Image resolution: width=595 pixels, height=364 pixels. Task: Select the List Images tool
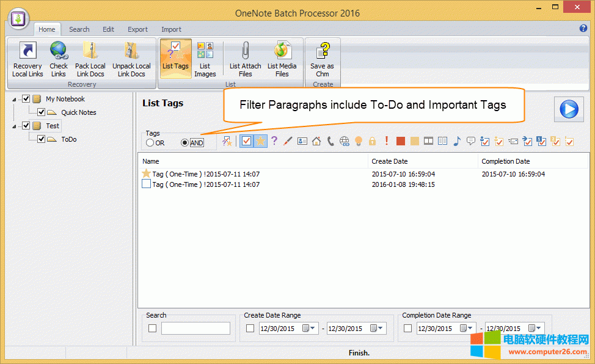click(x=205, y=59)
